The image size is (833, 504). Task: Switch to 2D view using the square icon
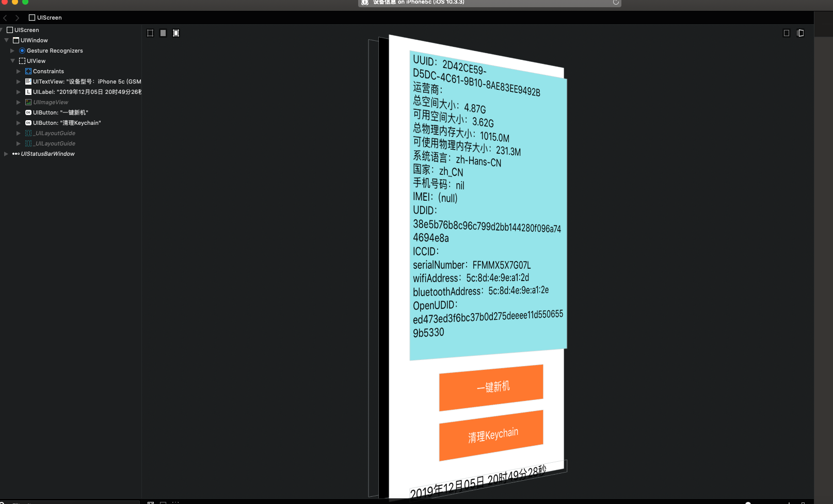[787, 32]
